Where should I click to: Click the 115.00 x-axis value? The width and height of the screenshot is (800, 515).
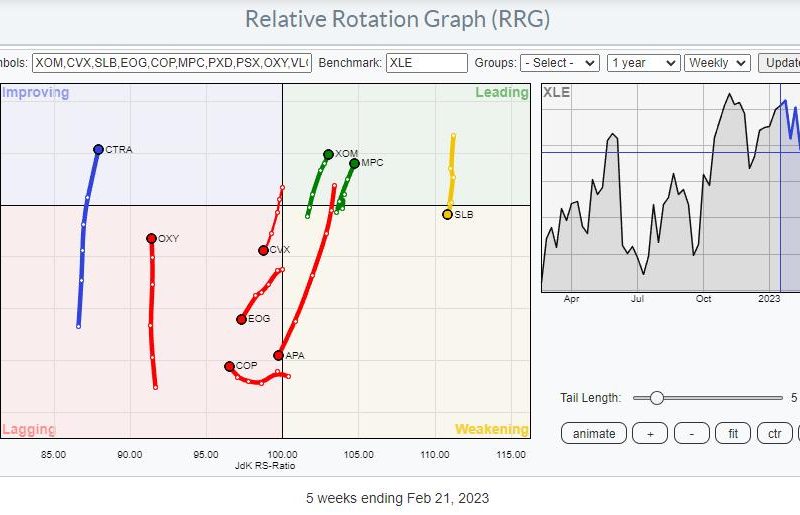[511, 454]
